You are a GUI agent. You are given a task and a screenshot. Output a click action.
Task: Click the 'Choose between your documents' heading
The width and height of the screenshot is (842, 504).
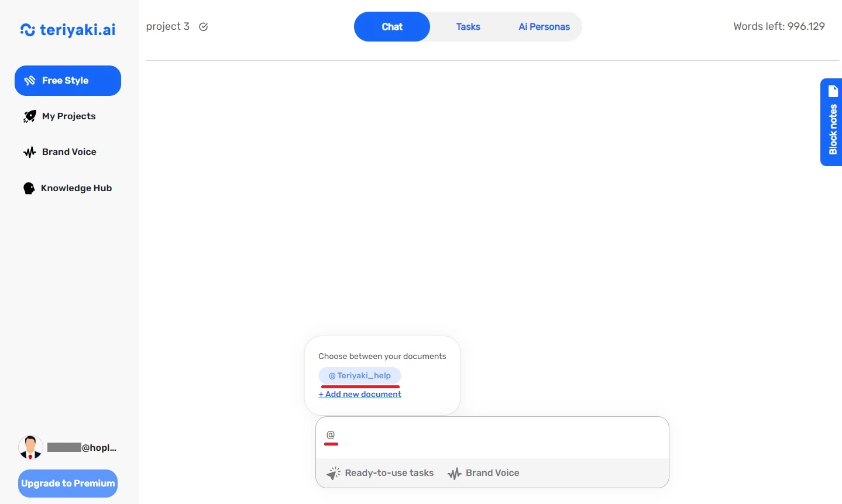pos(382,356)
